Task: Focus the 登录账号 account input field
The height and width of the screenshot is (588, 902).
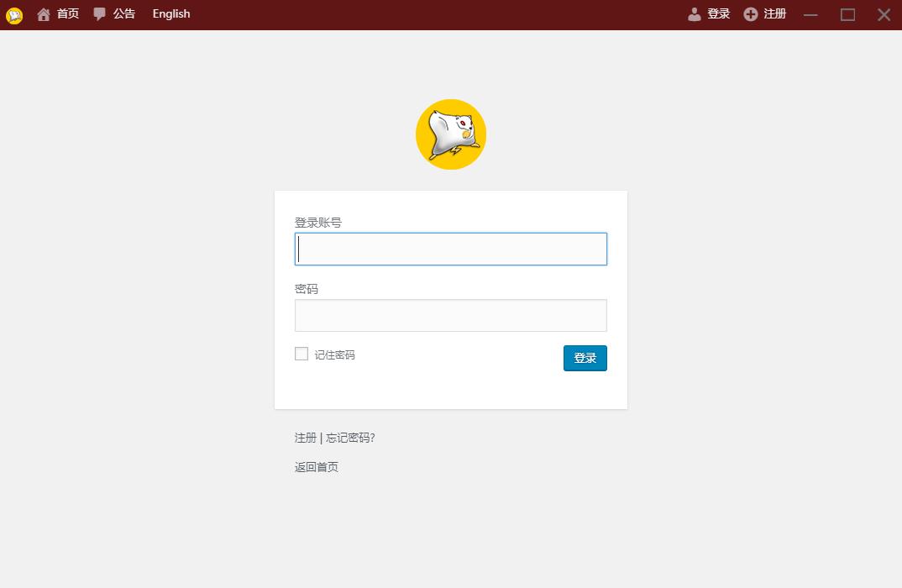Action: tap(451, 249)
